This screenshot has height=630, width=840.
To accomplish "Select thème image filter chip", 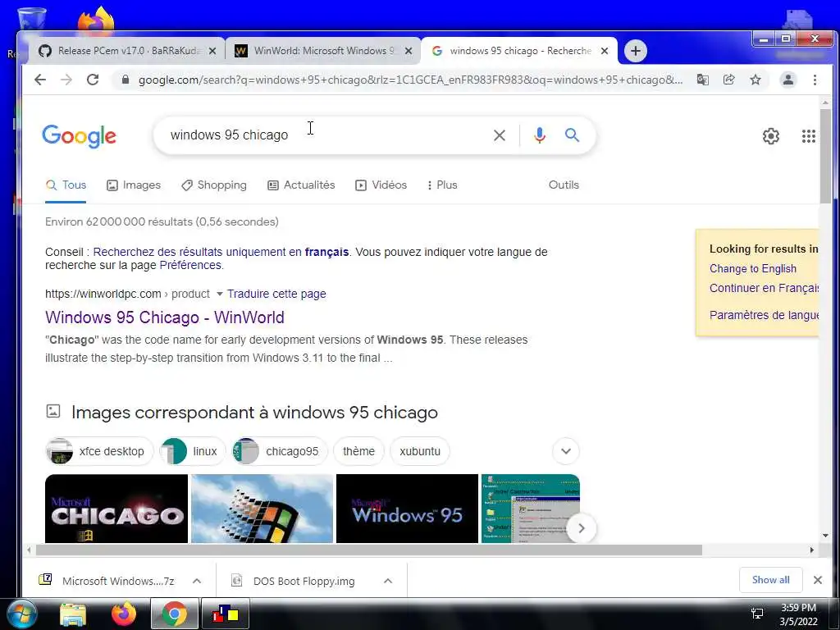I will (359, 451).
